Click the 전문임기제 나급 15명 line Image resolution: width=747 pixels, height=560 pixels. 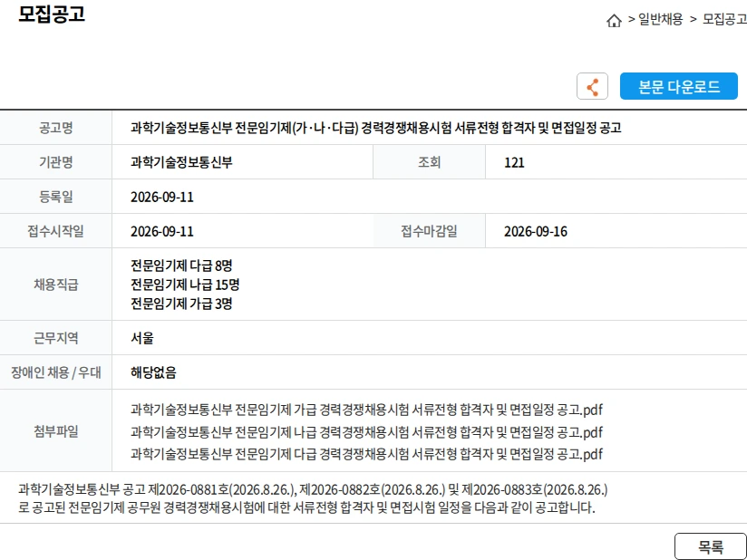(x=185, y=285)
